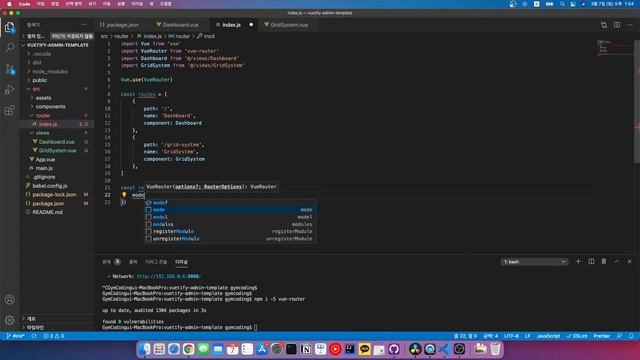Viewport: 640px width, 360px height.
Task: Click the minimap code overview
Action: tap(615, 47)
